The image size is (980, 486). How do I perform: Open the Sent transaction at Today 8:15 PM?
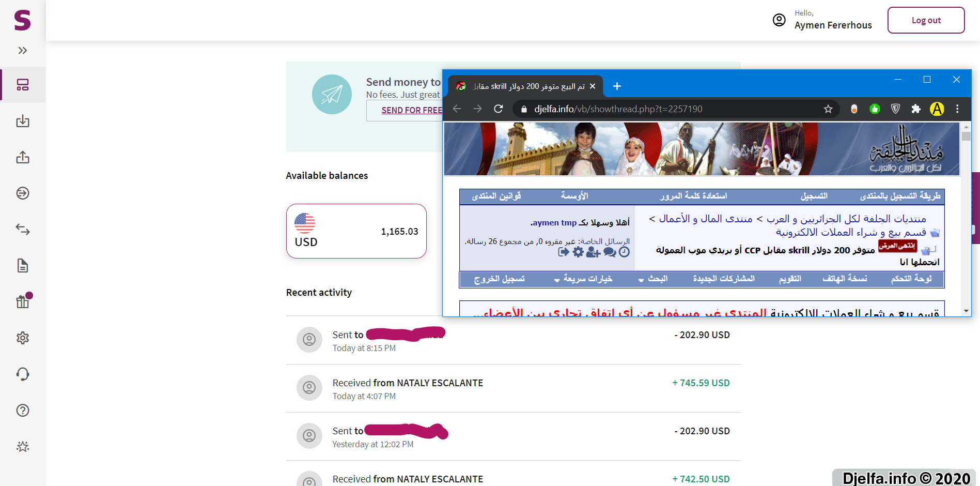pyautogui.click(x=514, y=340)
